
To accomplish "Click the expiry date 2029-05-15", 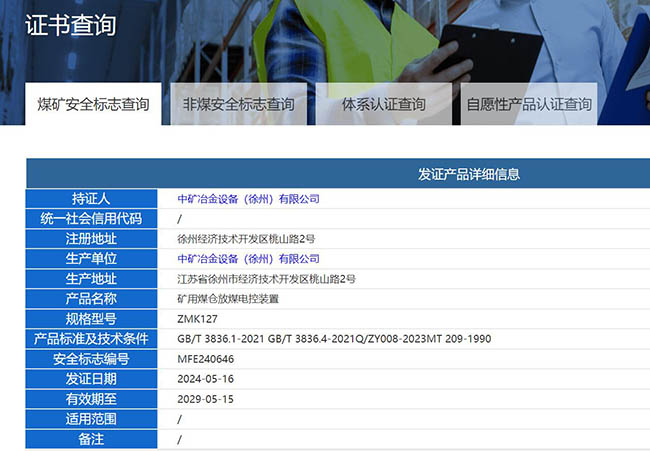I will click(x=206, y=399).
